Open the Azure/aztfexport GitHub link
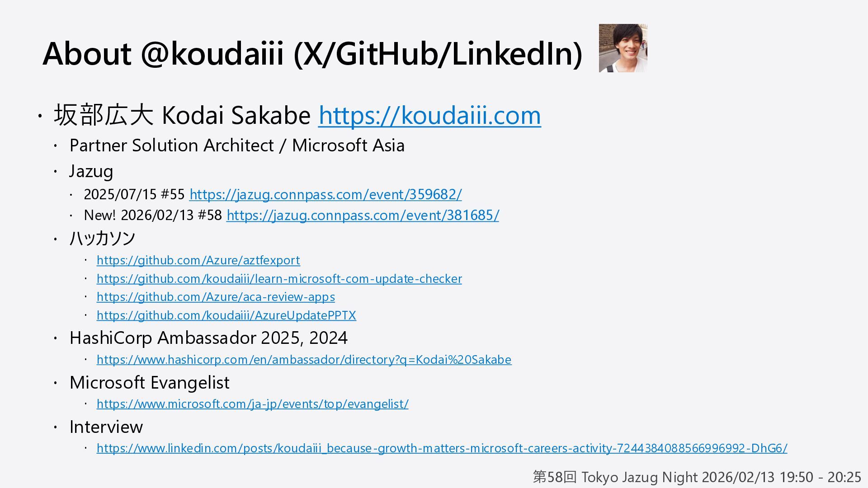 198,260
